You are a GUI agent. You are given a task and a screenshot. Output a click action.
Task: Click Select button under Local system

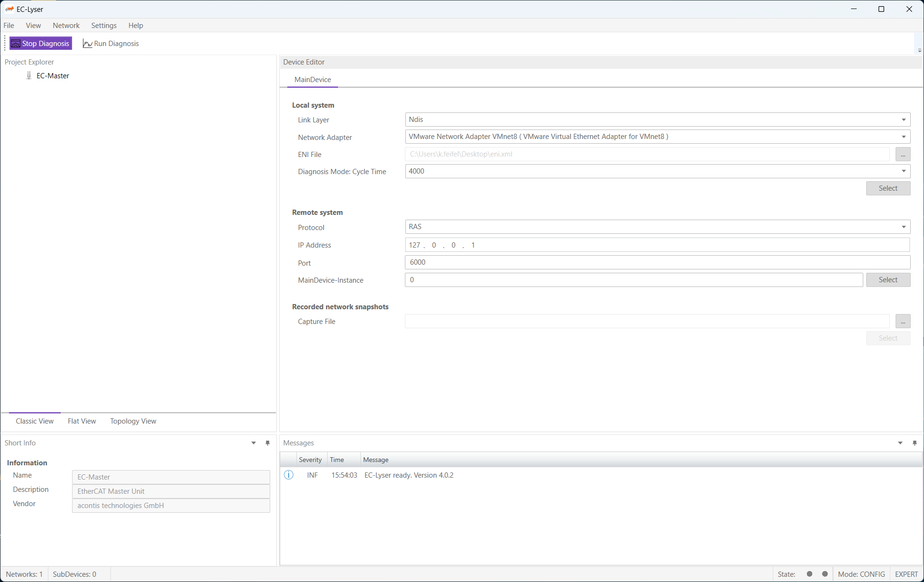[887, 188]
